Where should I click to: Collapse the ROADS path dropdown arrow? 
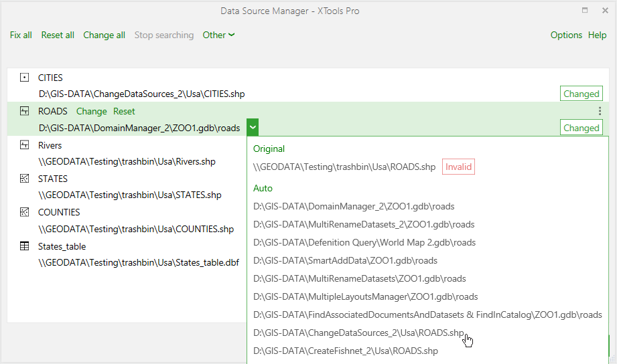(x=253, y=127)
